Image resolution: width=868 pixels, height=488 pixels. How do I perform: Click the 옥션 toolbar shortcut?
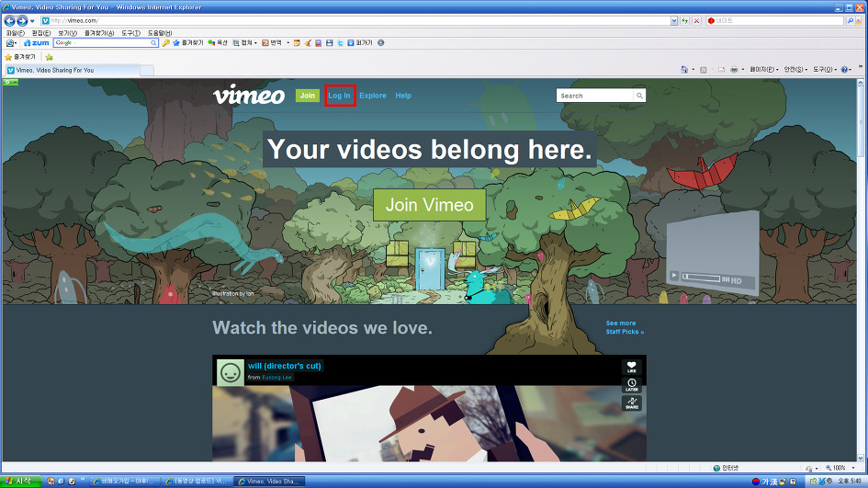coord(218,42)
